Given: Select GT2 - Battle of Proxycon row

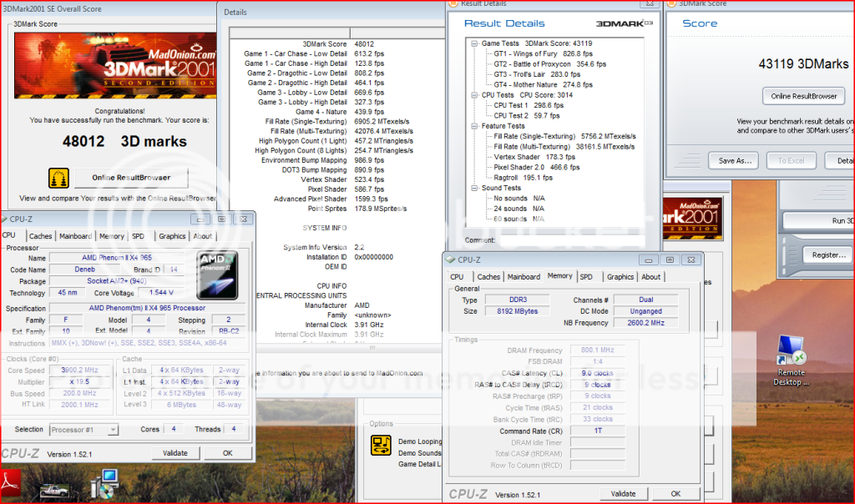Looking at the screenshot, I should tap(549, 64).
